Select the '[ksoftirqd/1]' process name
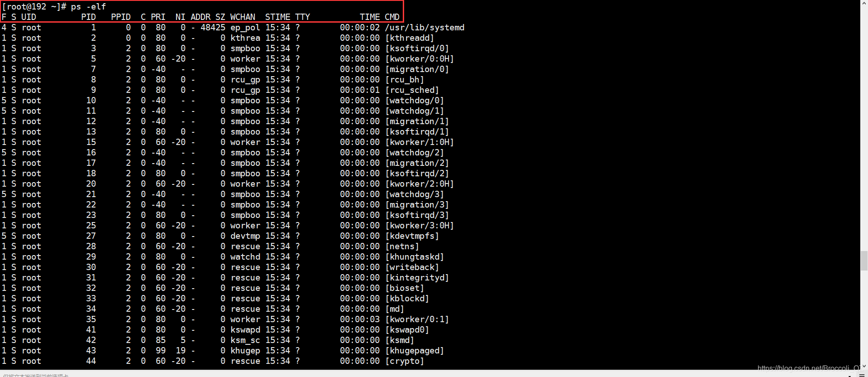Viewport: 868px width, 377px height. (x=417, y=132)
